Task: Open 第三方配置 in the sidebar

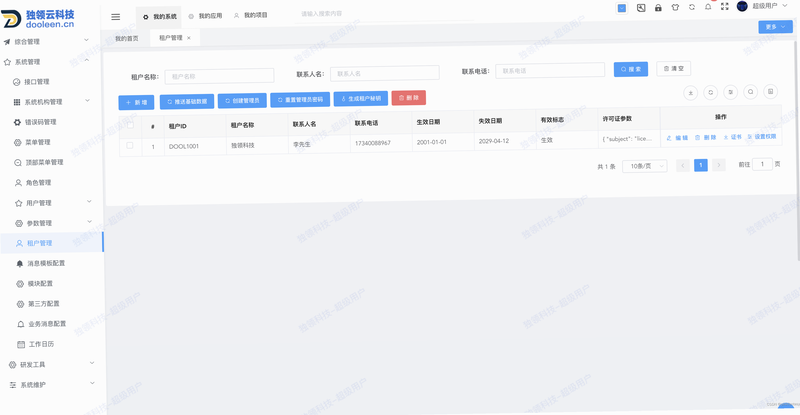Action: [43, 304]
